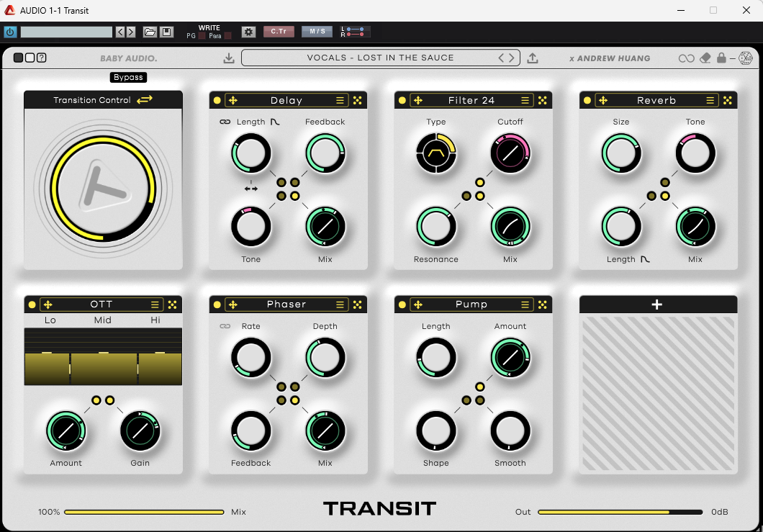
Task: Click the Filter 24 move handle
Action: coord(418,100)
